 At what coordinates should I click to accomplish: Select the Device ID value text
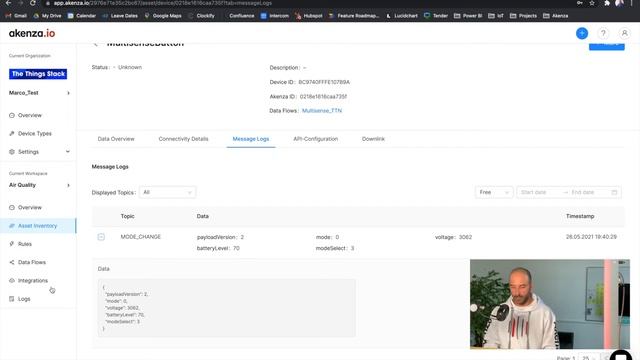(324, 82)
